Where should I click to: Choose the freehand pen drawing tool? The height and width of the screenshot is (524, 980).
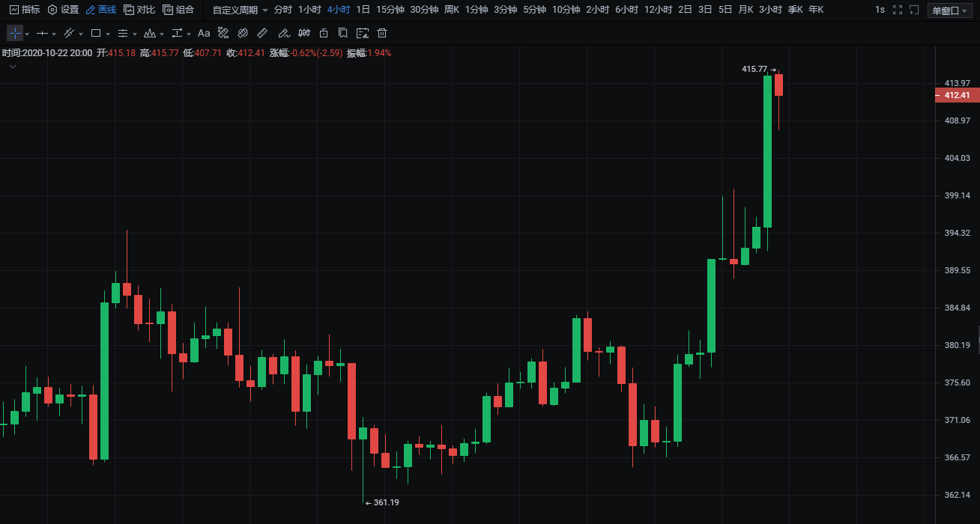click(x=283, y=34)
